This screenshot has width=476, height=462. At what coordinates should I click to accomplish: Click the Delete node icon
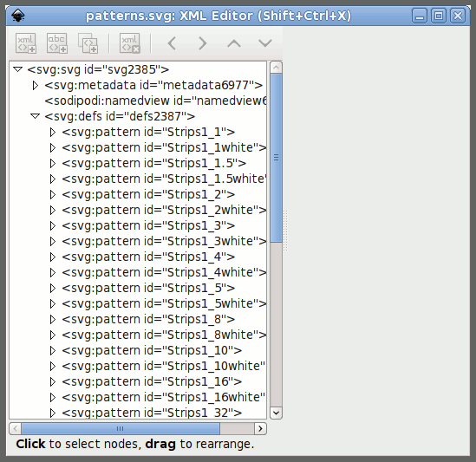tap(130, 43)
